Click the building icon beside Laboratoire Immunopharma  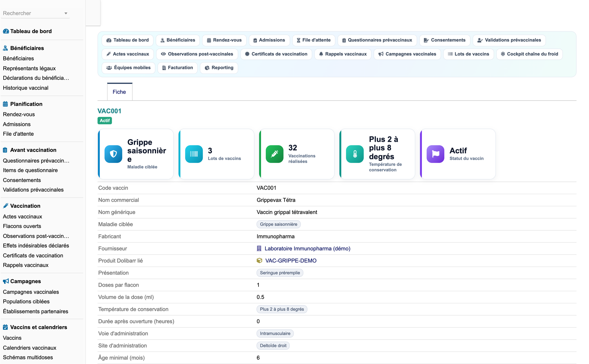(x=259, y=249)
